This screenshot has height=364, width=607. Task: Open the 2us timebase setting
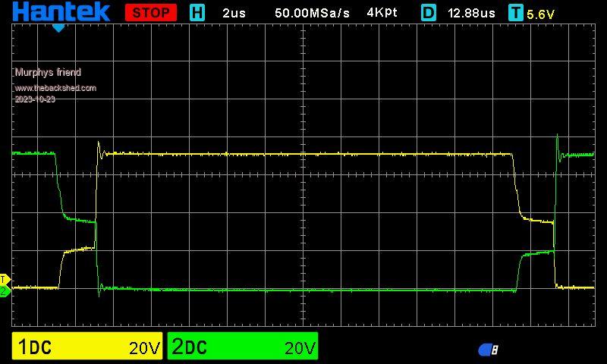(234, 13)
